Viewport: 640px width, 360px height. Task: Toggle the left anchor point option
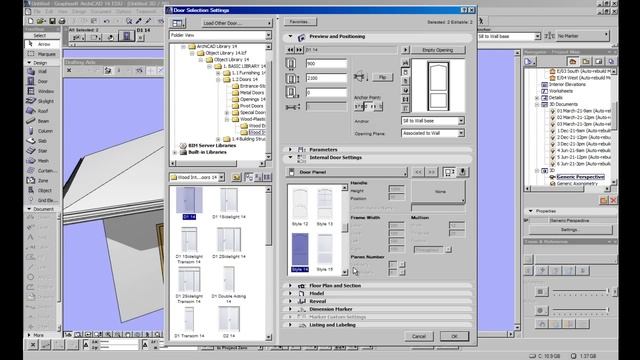click(359, 107)
